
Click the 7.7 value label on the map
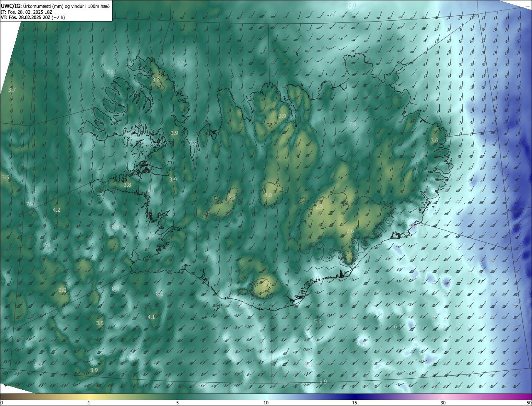pyautogui.click(x=180, y=64)
